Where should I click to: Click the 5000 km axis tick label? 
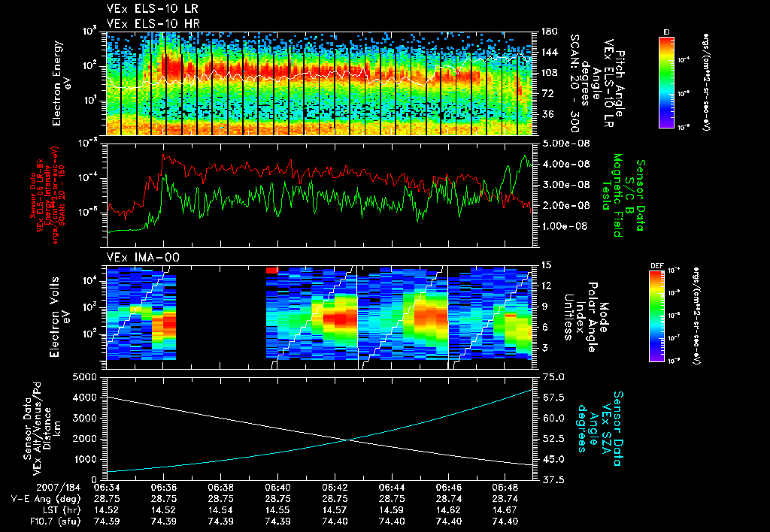tap(86, 377)
